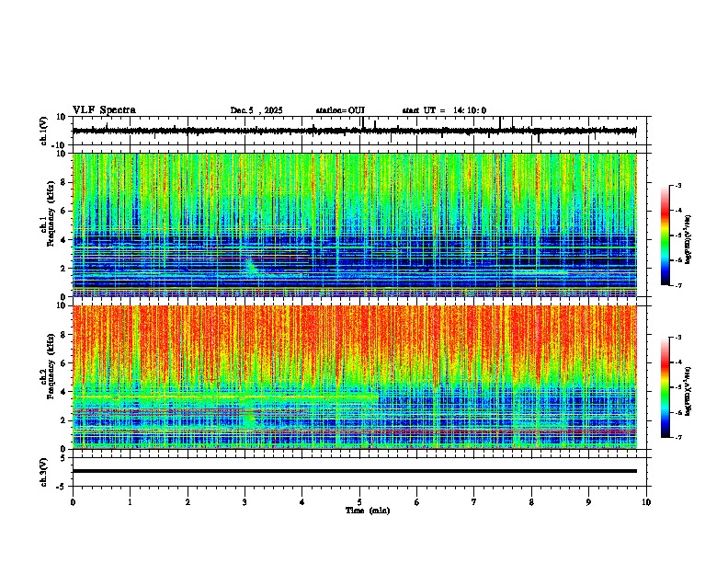The image size is (728, 563).
Task: Click the "-7" tick on ch.2 colorbar
Action: click(677, 437)
